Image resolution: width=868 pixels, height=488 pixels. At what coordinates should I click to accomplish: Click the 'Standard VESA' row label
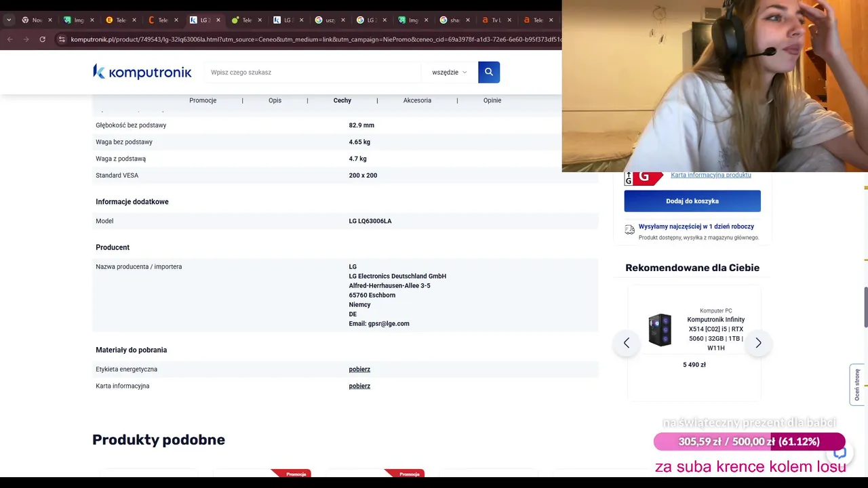click(117, 176)
